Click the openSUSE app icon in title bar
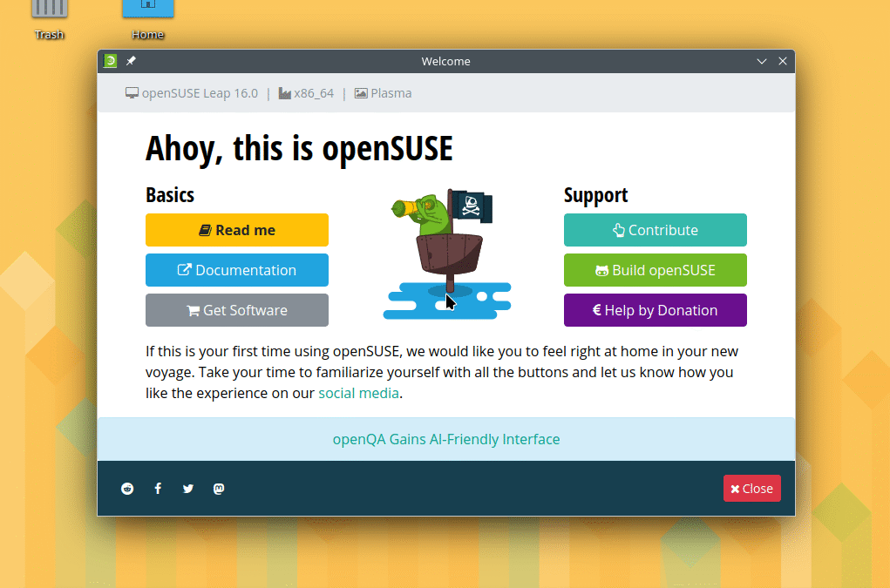Image resolution: width=890 pixels, height=588 pixels. tap(111, 61)
